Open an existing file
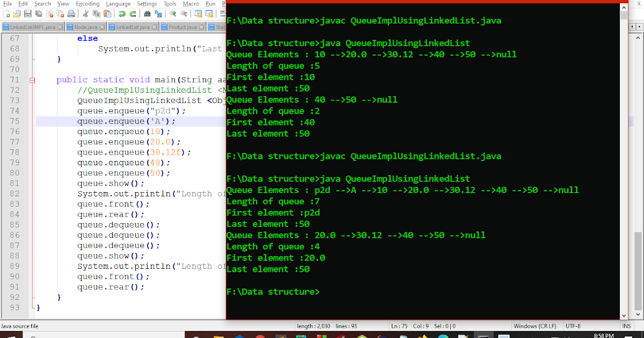This screenshot has width=644, height=338. coord(16,14)
